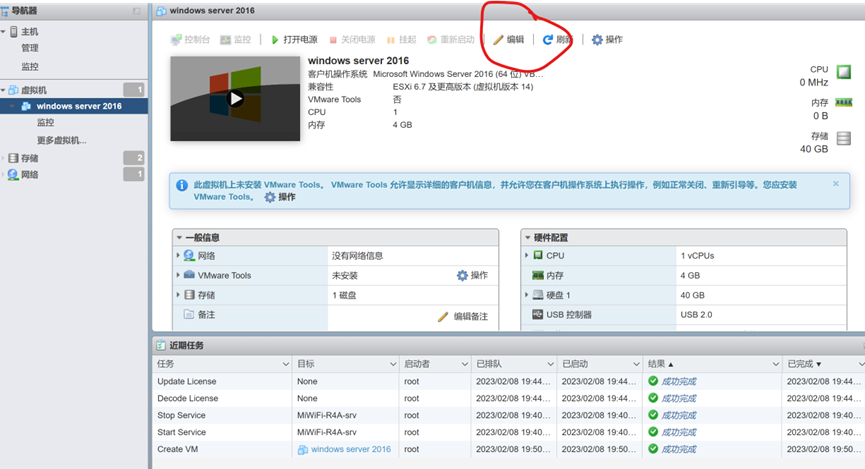Click 操作 gear in VMware Tools row
The width and height of the screenshot is (865, 469).
pyautogui.click(x=472, y=275)
